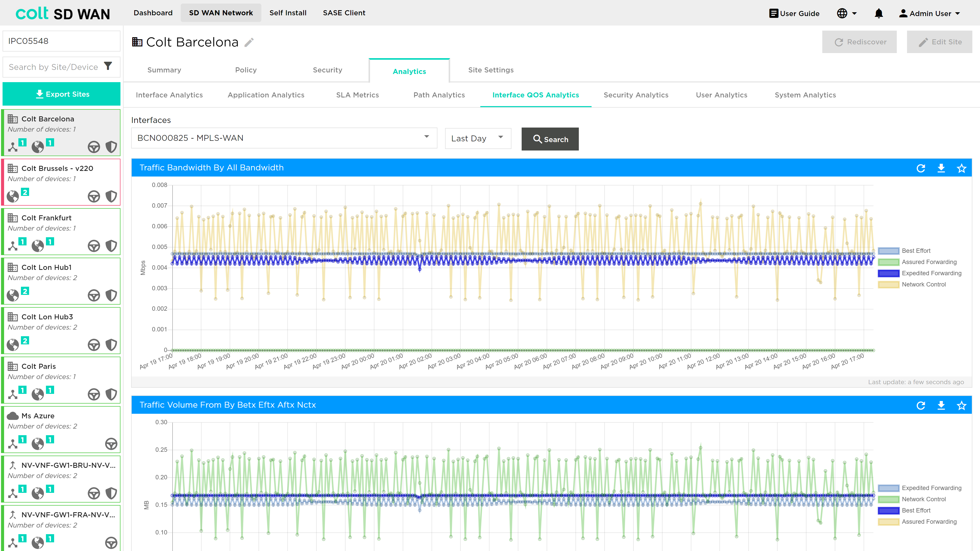Screen dimensions: 980x551
Task: Open the SLA Metrics sub-tab
Action: click(357, 95)
